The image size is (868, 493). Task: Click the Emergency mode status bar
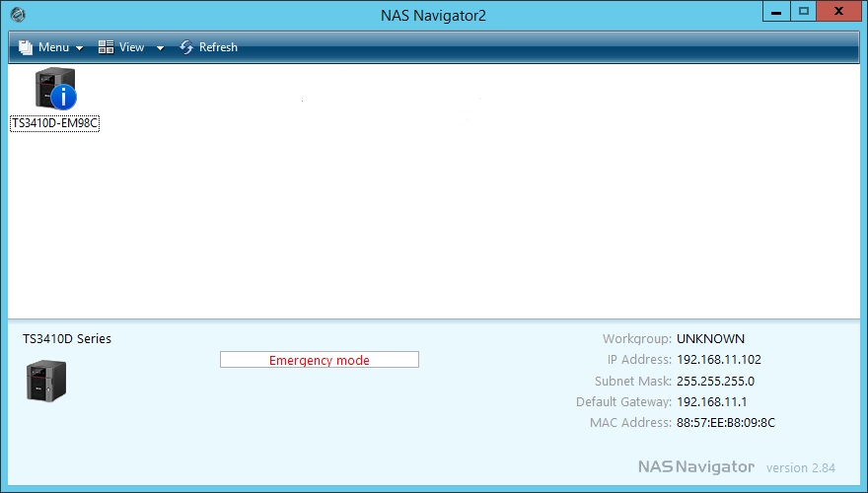(319, 360)
